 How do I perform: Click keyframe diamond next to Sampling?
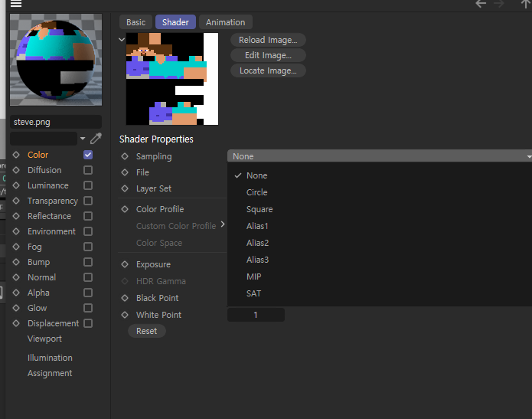[x=125, y=156]
